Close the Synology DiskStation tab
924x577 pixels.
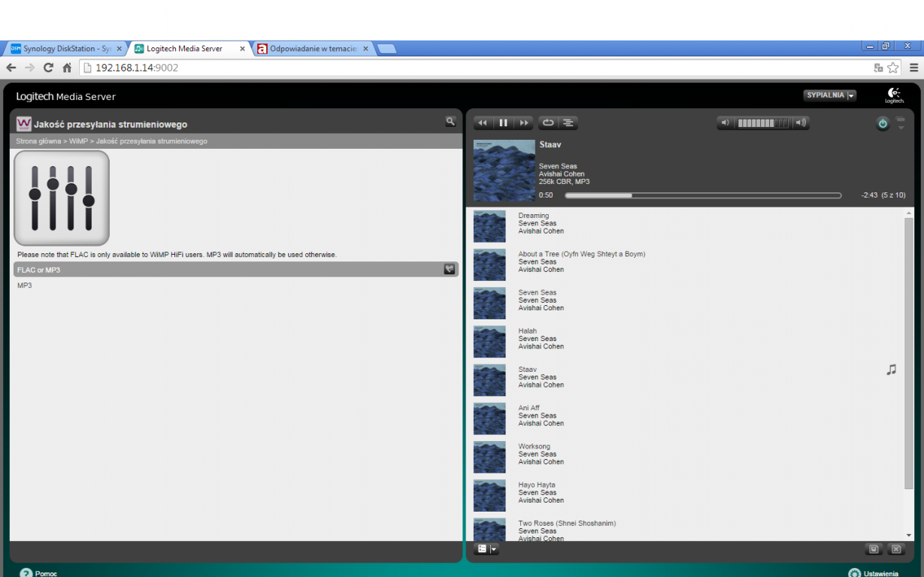coord(119,49)
